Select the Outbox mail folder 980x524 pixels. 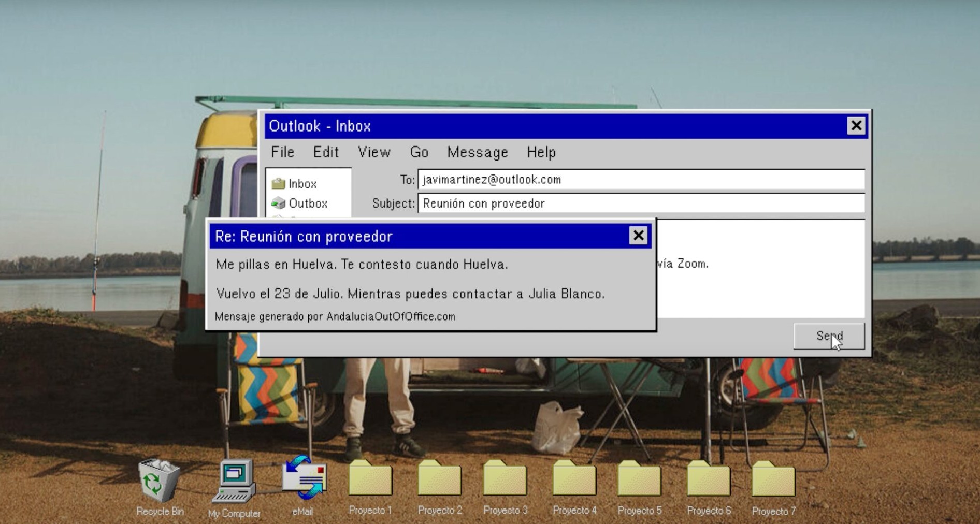tap(299, 203)
